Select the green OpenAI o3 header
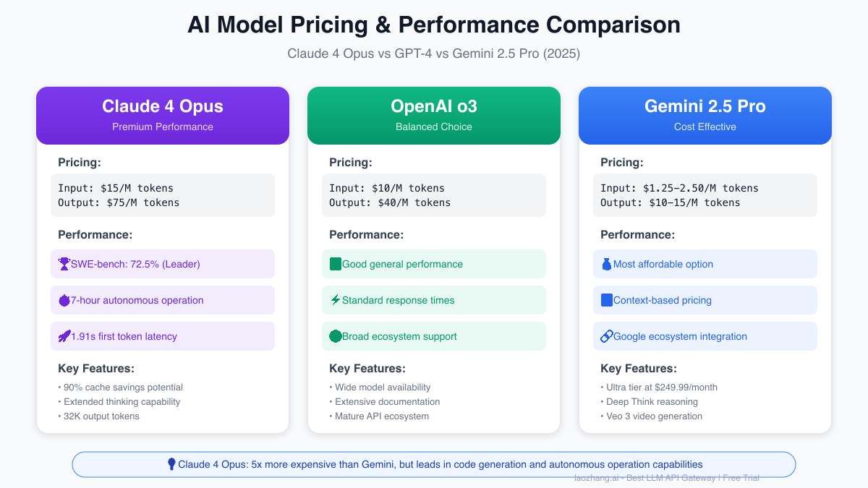This screenshot has height=488, width=868. tap(434, 115)
